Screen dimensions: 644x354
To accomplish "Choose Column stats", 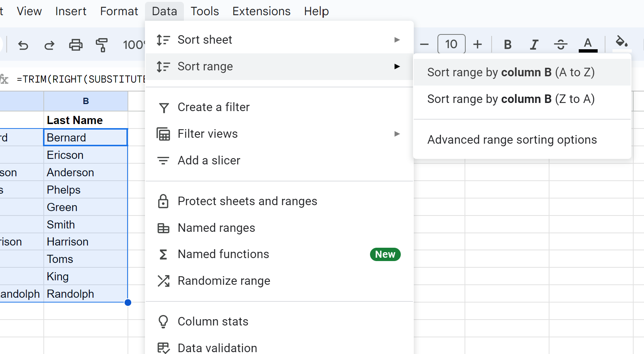I will [x=280, y=322].
